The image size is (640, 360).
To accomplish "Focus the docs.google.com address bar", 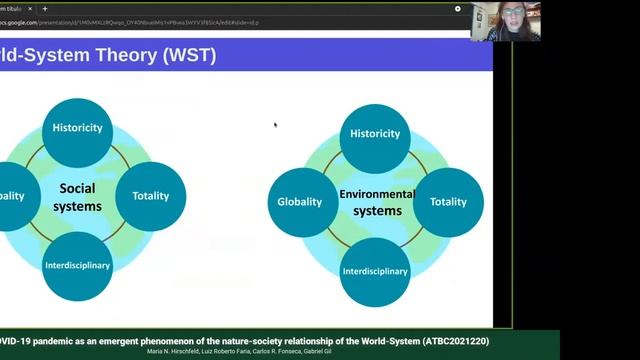I will point(130,22).
